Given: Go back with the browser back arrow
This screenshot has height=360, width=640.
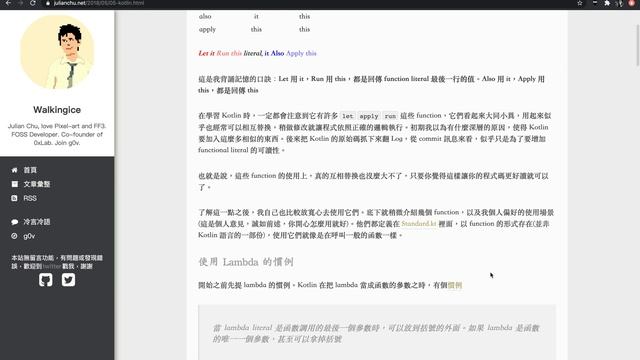Looking at the screenshot, I should click(x=8, y=3).
